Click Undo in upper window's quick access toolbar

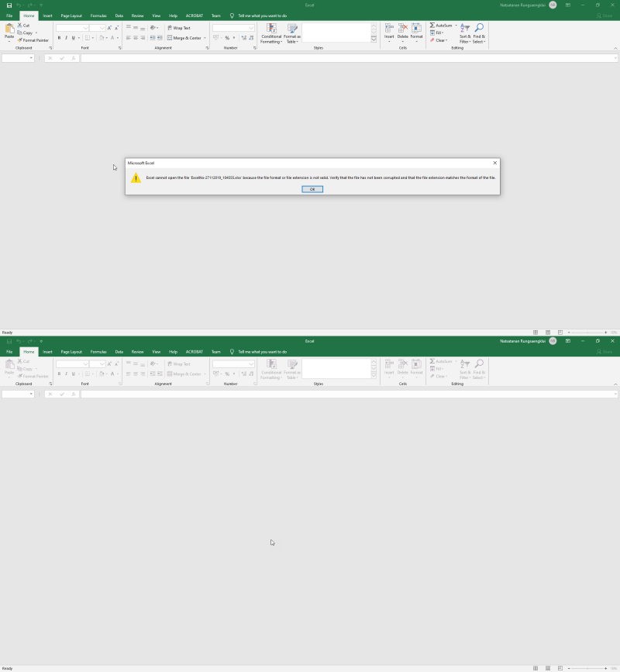(19, 5)
